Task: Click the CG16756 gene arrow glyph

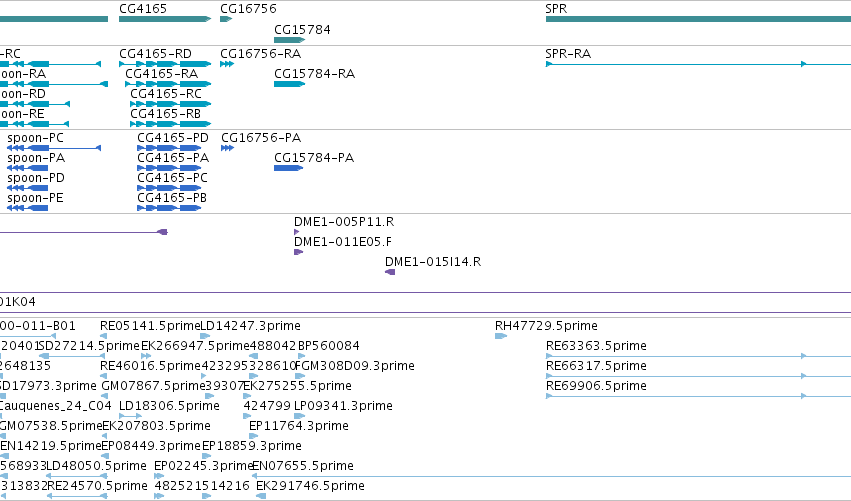Action: [226, 19]
